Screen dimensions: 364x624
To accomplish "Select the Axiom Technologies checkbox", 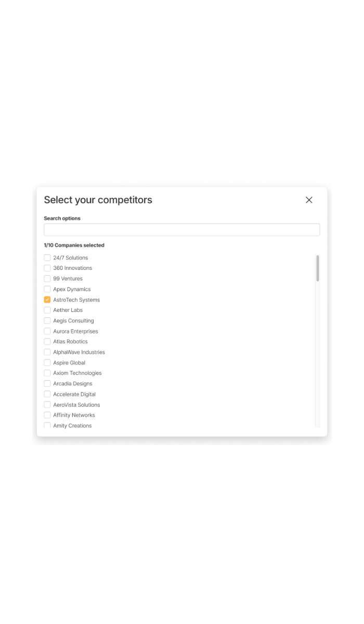I will tap(47, 373).
